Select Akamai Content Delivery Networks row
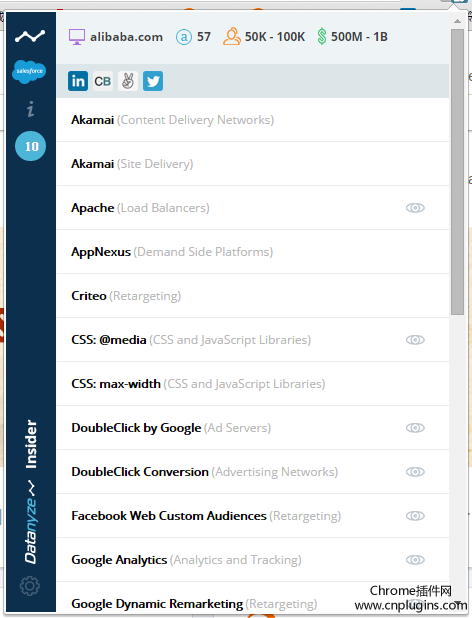Viewport: 472px width, 618px height. pos(253,120)
